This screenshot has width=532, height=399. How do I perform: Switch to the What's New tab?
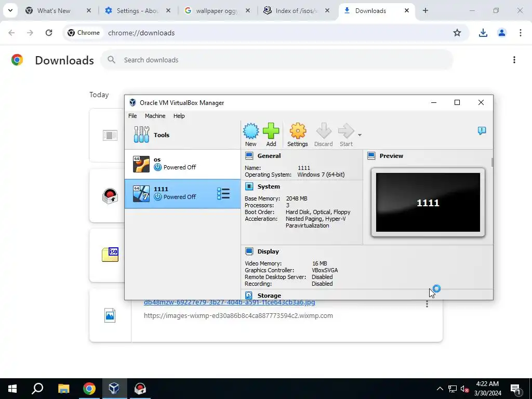click(x=58, y=11)
